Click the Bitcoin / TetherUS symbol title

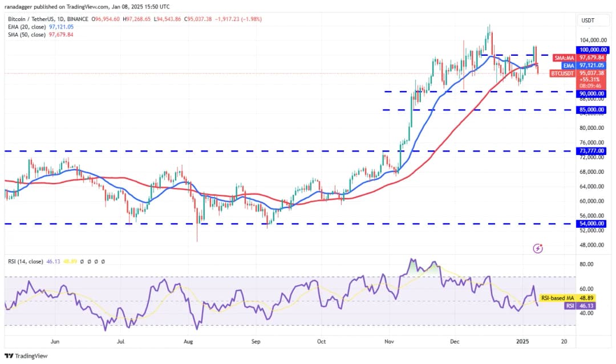[33, 19]
